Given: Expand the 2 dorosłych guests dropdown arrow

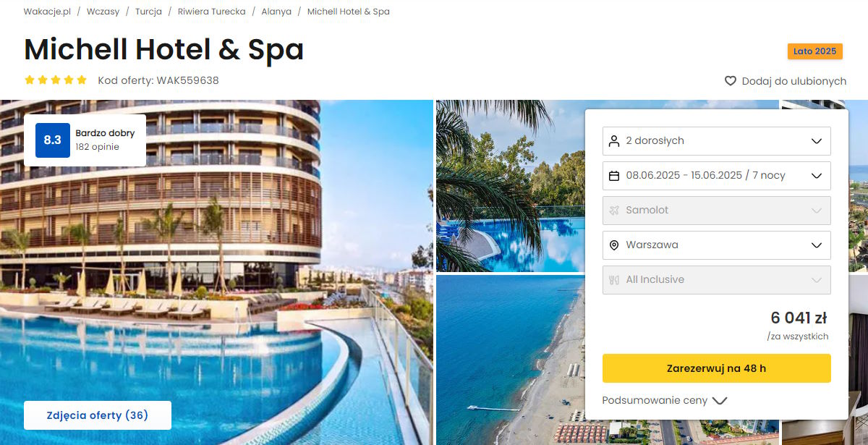Looking at the screenshot, I should point(817,141).
